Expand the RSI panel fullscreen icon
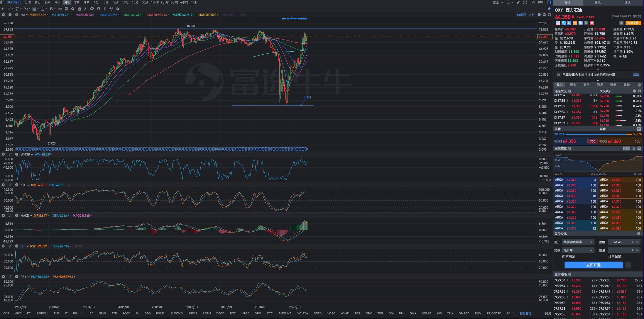 [10, 246]
